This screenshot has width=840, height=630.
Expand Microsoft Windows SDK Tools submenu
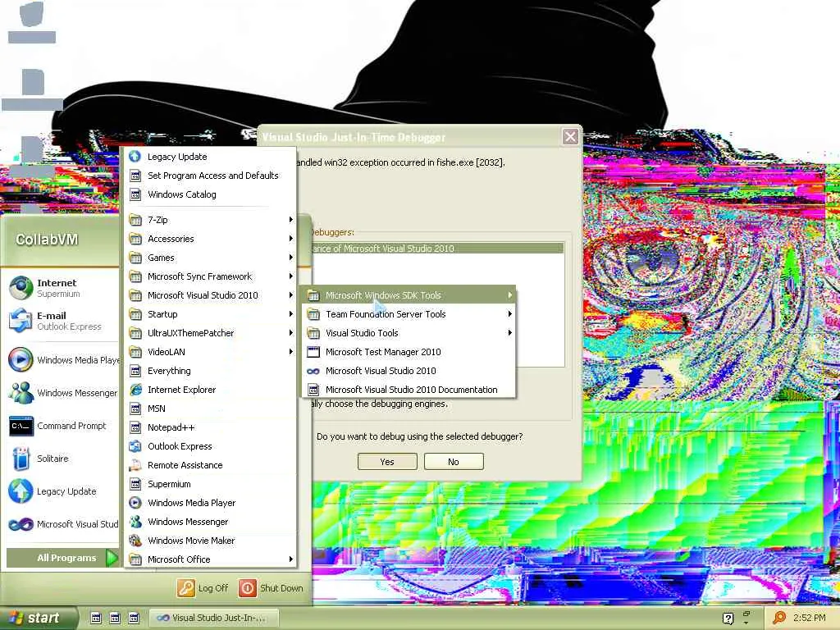(409, 295)
